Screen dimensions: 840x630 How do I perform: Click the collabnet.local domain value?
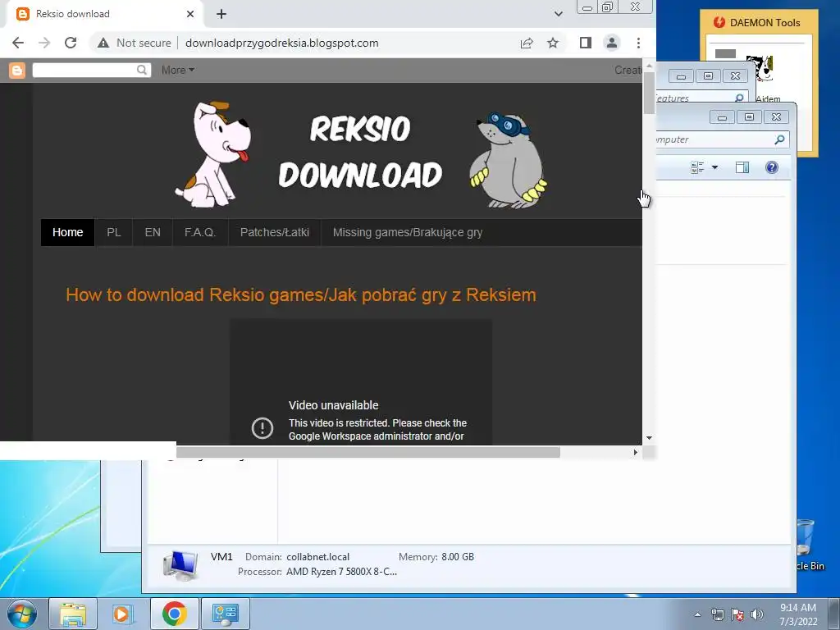click(x=317, y=557)
